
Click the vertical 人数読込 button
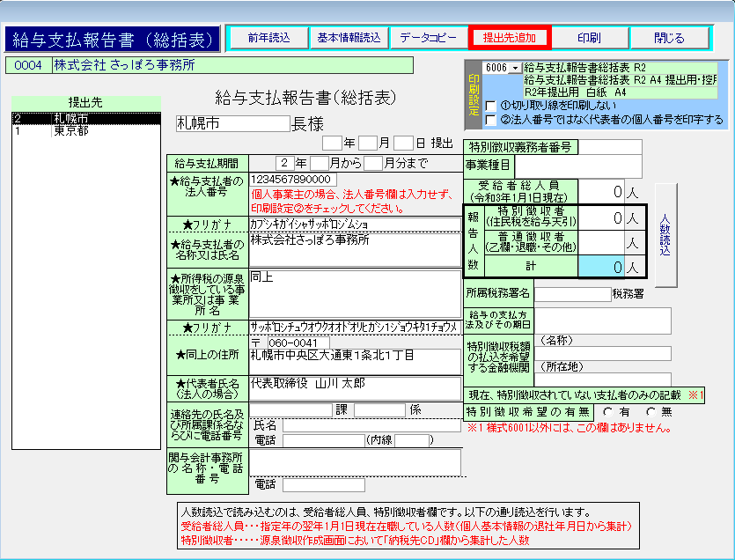pos(665,235)
